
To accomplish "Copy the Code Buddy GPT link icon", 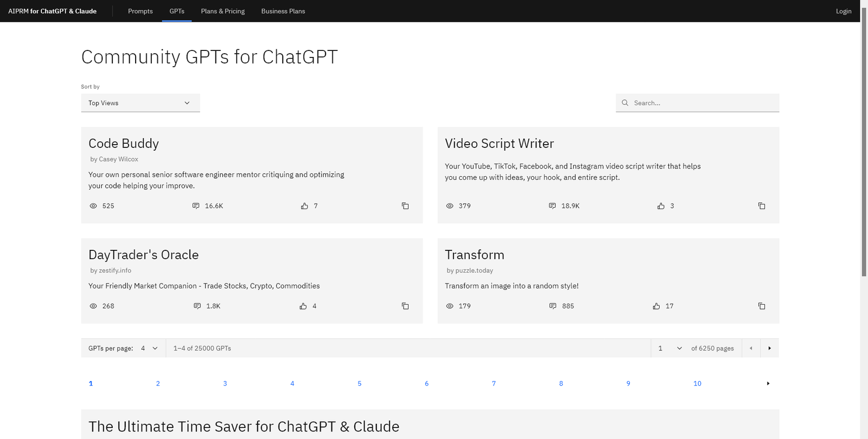I will (x=405, y=206).
